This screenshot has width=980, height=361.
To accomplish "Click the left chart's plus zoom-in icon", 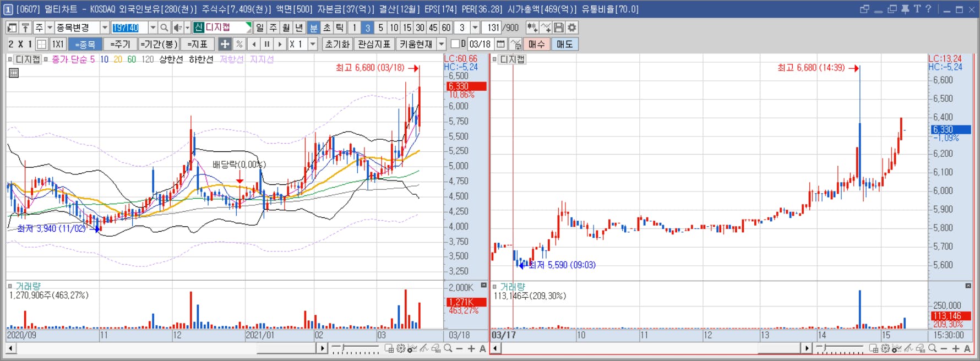I will tap(471, 348).
